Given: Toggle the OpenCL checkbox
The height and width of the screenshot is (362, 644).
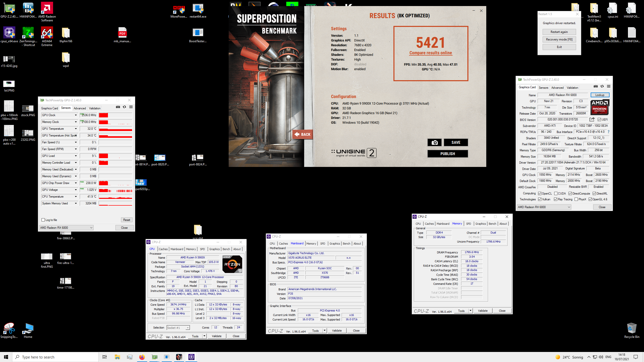Looking at the screenshot, I should [540, 194].
